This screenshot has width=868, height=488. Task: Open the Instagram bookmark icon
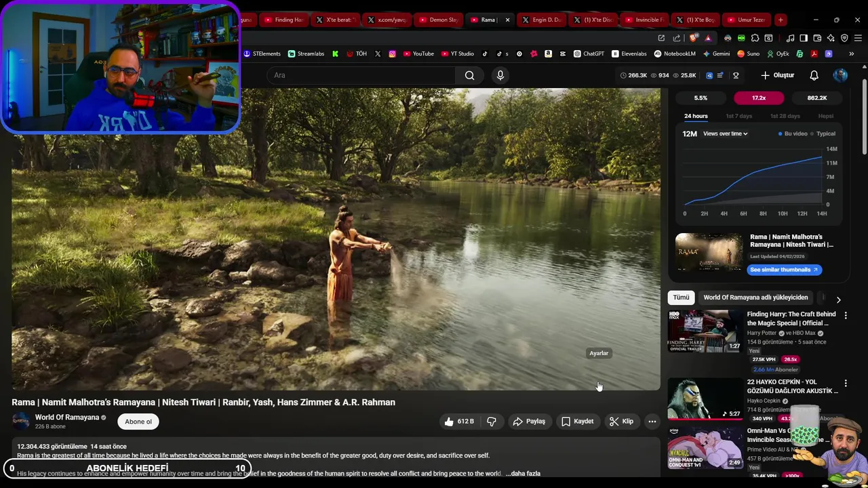[392, 54]
